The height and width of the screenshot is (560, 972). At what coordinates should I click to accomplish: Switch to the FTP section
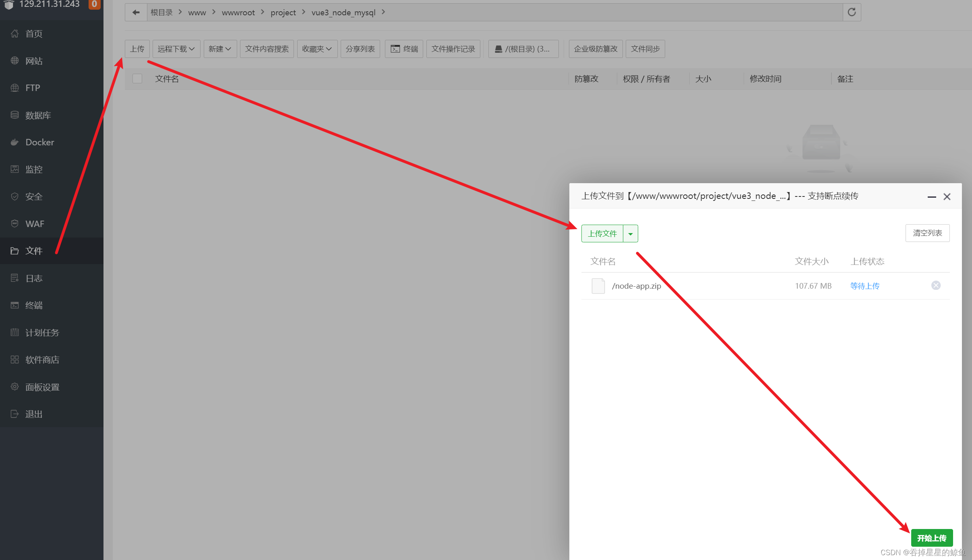tap(32, 88)
